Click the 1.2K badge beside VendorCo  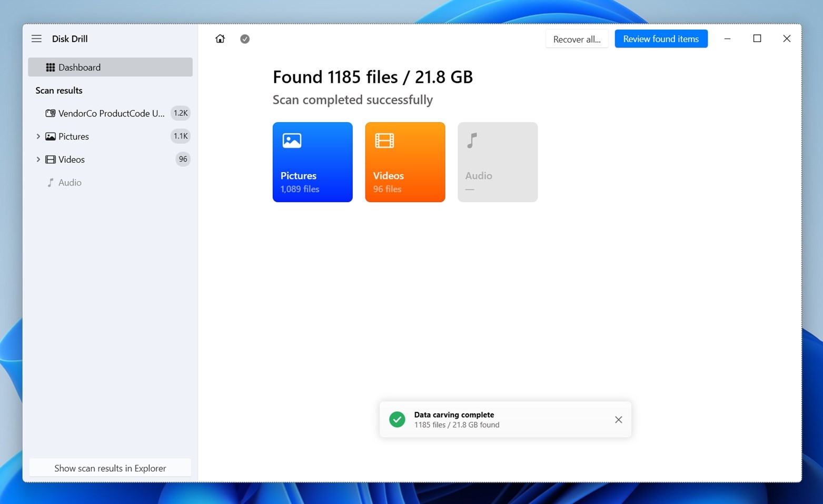(181, 113)
